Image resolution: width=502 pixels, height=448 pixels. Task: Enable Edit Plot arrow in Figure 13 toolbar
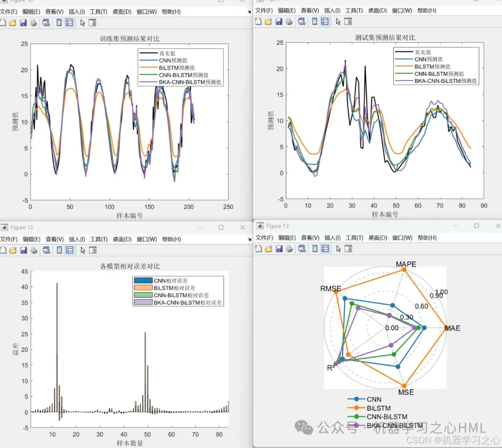(x=338, y=249)
